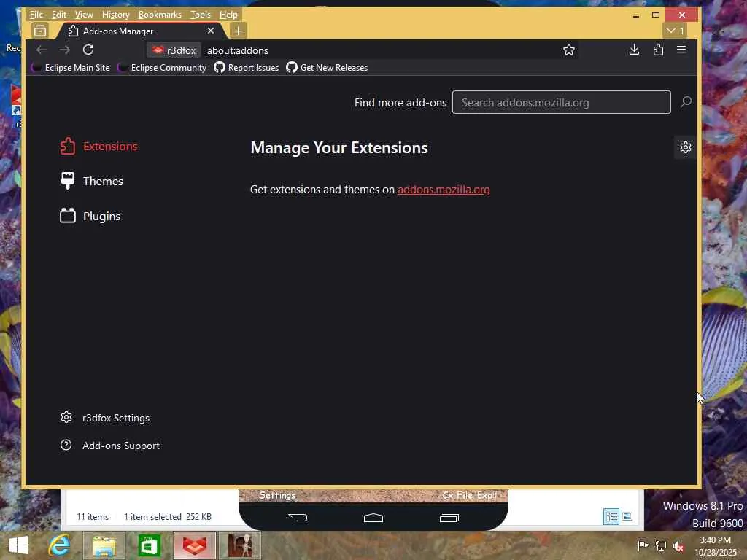Open the File menu
The image size is (747, 560).
(36, 15)
